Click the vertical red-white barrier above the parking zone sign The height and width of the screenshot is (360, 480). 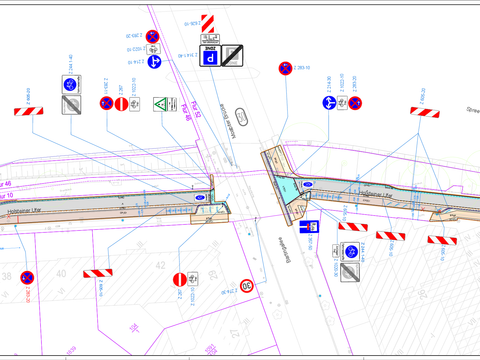point(207,24)
